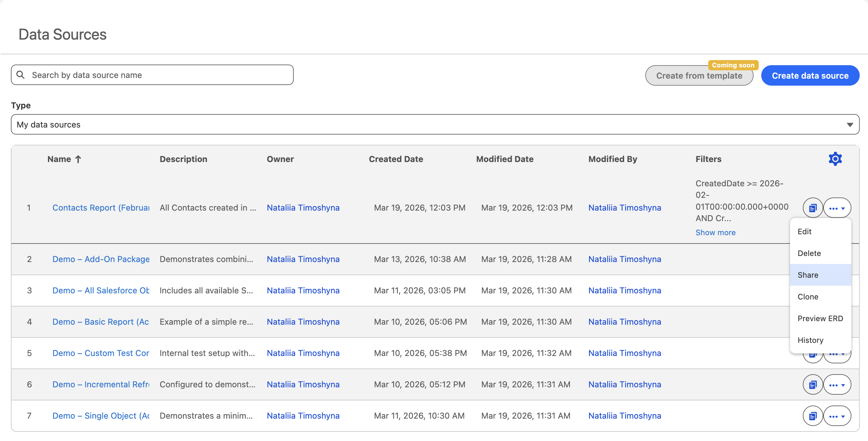This screenshot has width=868, height=441.
Task: Sort by the Name column arrow
Action: coord(78,159)
